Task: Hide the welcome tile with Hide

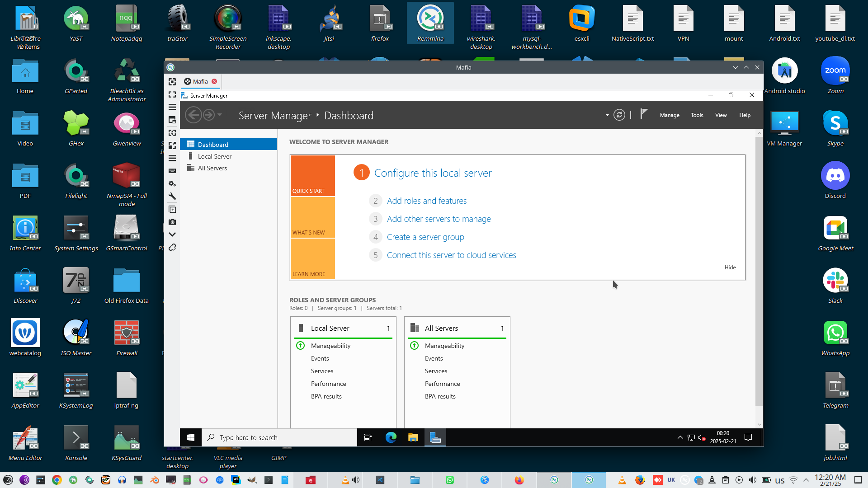Action: [x=730, y=267]
